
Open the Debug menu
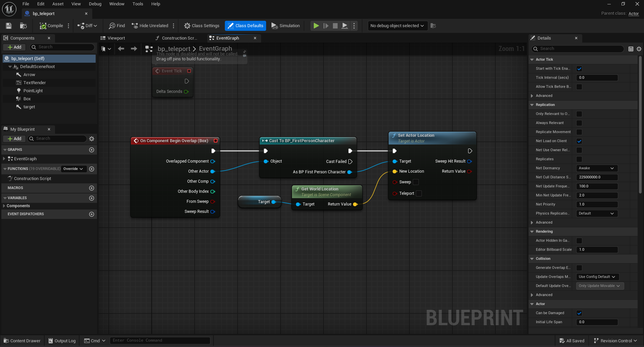[x=95, y=4]
